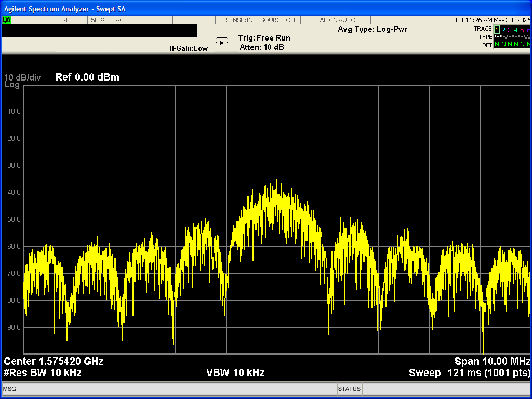Click the -30.0 axis label

point(13,166)
